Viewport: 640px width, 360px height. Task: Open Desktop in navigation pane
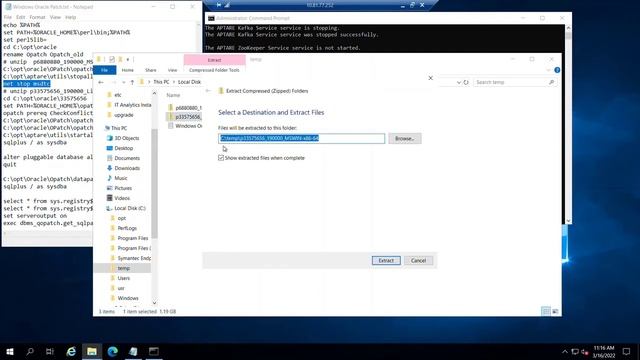pos(123,148)
